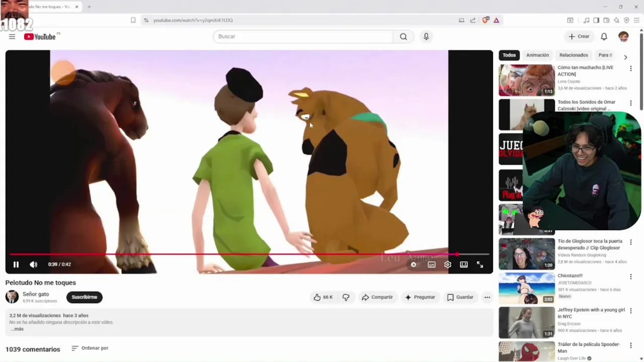
Task: Open the Leo AI sparkle icon
Action: point(616,20)
